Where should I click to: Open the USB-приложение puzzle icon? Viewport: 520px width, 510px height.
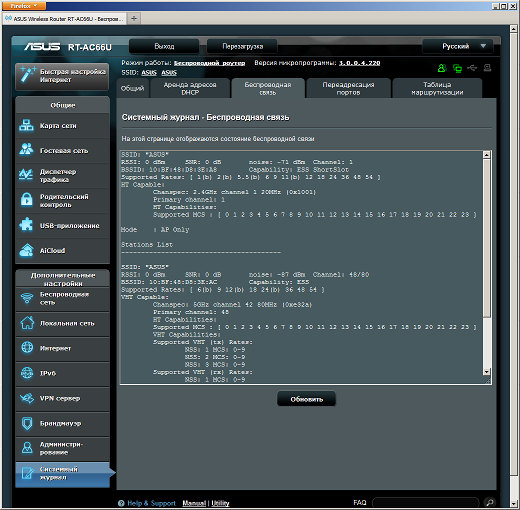tap(26, 225)
